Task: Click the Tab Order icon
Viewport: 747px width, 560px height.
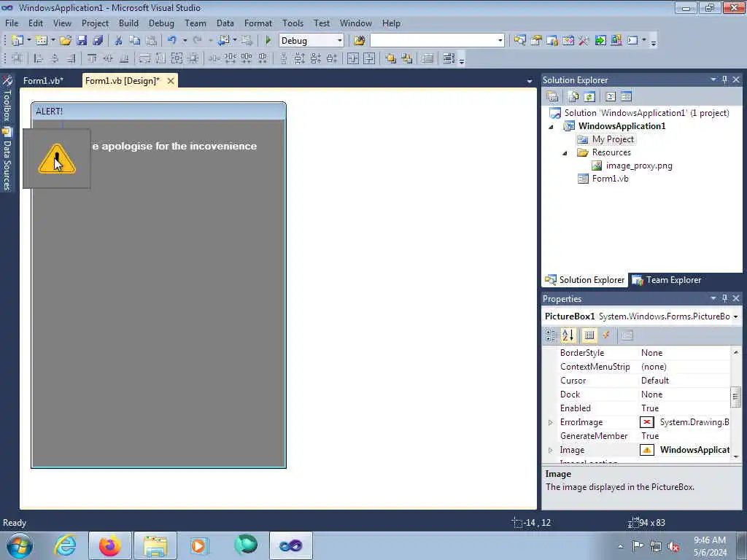Action: tap(449, 58)
